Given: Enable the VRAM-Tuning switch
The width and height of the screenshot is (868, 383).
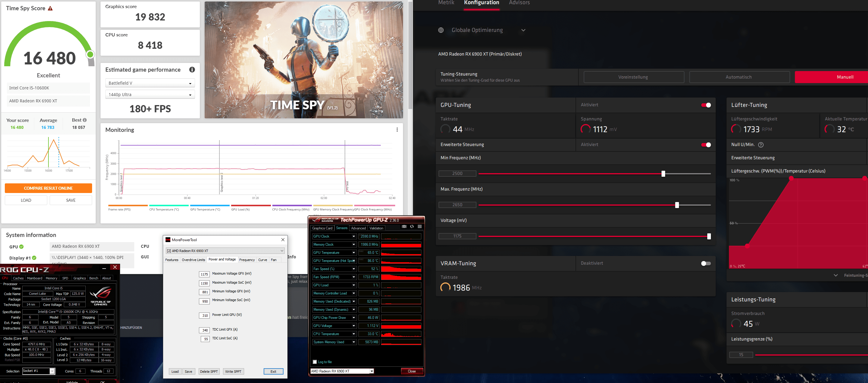Looking at the screenshot, I should point(706,264).
